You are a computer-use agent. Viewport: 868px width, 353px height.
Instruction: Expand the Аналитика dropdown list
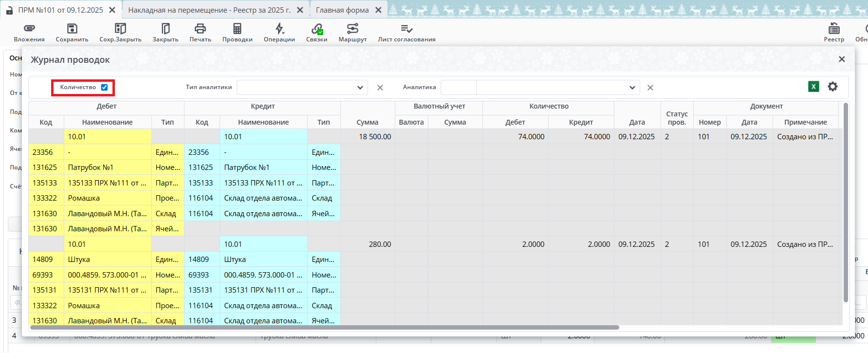point(632,88)
